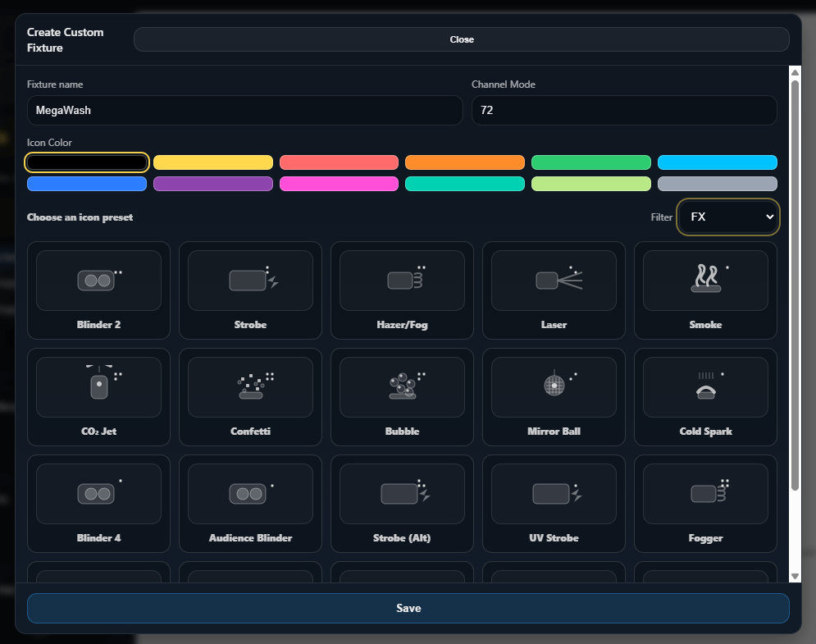Select the Audience Blinder icon preset
The height and width of the screenshot is (644, 816).
250,504
